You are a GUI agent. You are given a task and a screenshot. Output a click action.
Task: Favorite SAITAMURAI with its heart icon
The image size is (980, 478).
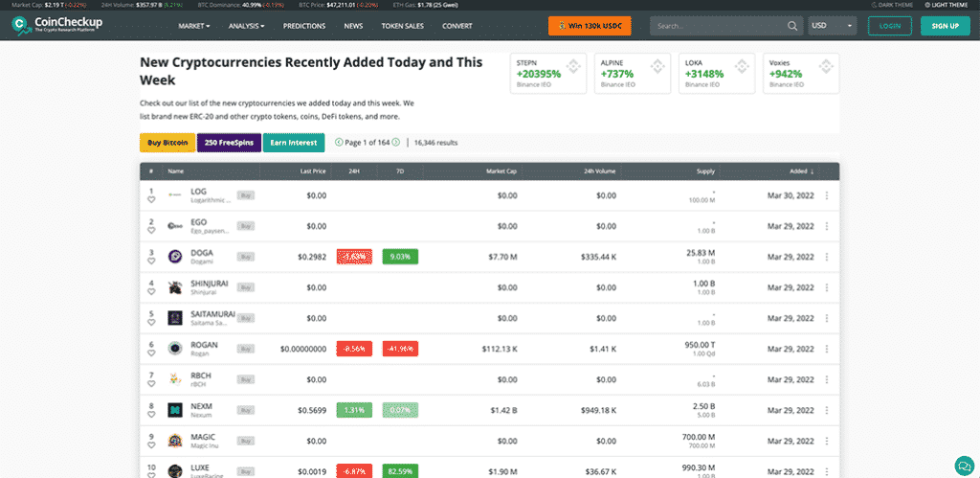click(151, 323)
